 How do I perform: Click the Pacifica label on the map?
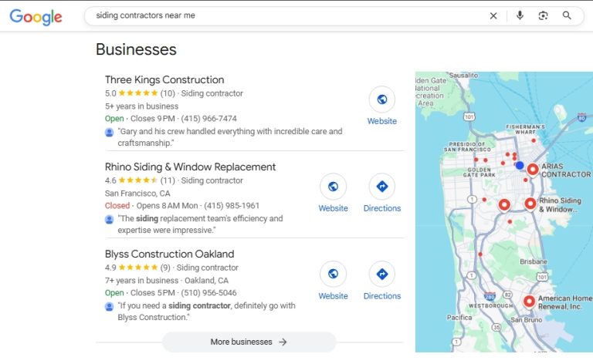(459, 318)
